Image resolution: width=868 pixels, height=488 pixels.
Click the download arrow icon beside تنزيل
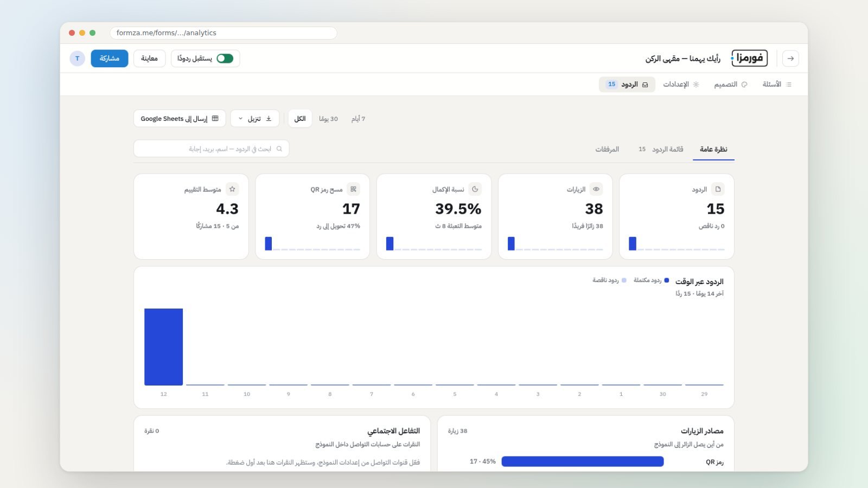[269, 118]
